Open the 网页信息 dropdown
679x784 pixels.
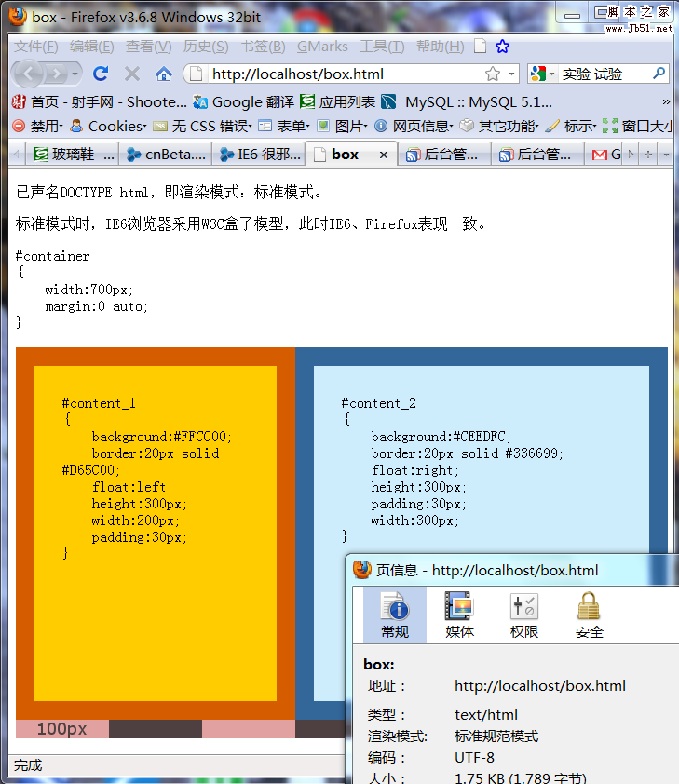click(414, 126)
